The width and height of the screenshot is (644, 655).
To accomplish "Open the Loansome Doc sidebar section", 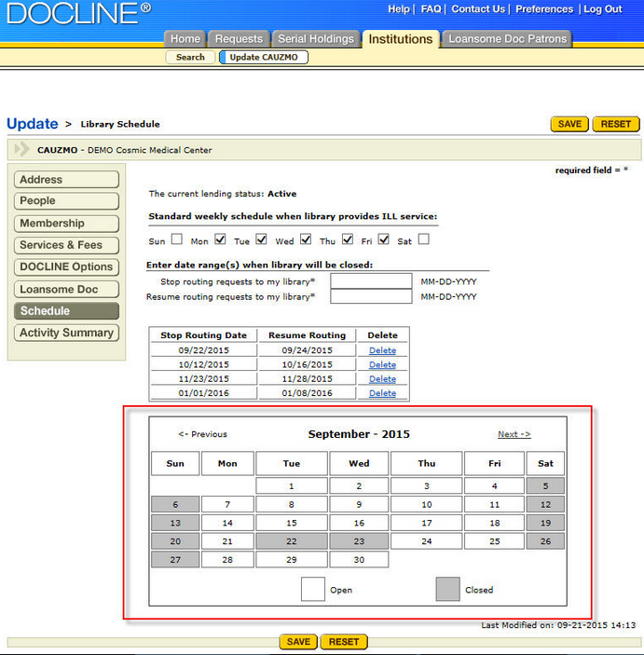I will click(x=66, y=290).
